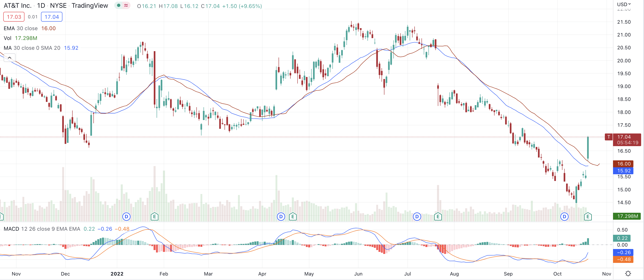Screen dimensions: 644x280
Task: Click Jun on the time axis
Action: [358, 274]
